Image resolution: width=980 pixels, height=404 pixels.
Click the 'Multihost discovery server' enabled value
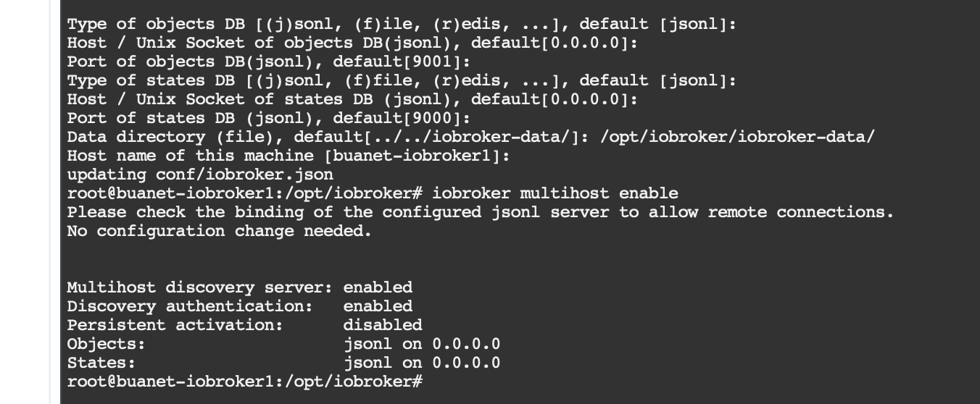[378, 287]
